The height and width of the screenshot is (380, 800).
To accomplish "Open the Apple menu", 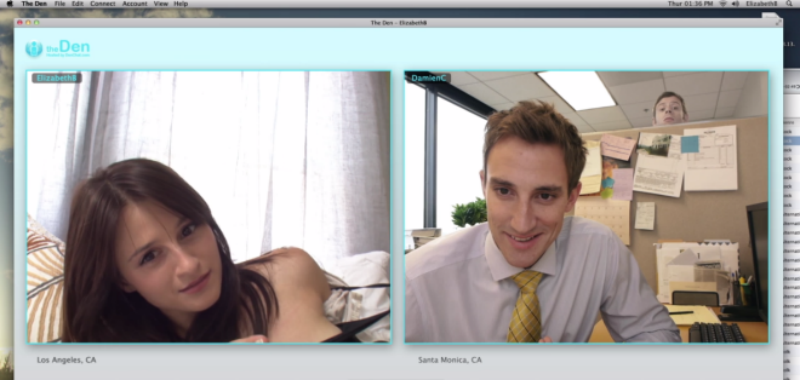I will 9,4.
